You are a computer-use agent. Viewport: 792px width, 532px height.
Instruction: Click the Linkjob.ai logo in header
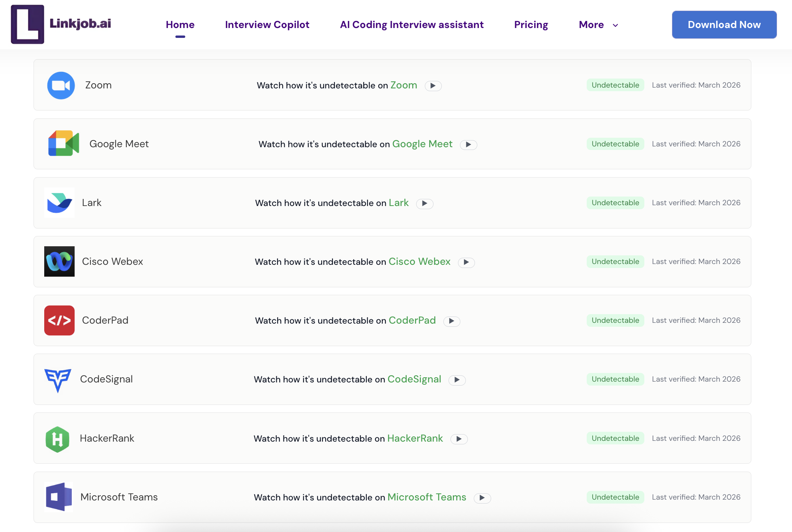click(61, 24)
